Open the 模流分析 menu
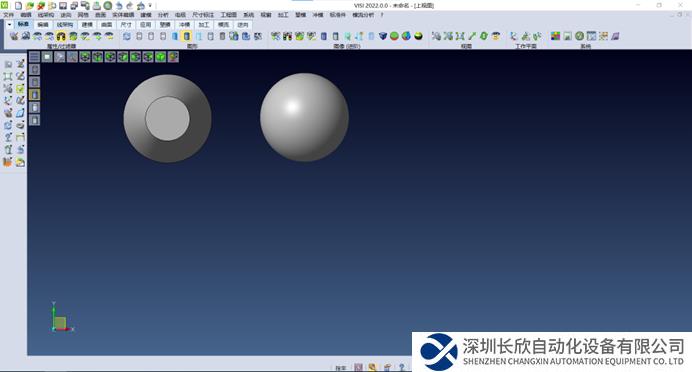The image size is (692, 372). coord(363,15)
